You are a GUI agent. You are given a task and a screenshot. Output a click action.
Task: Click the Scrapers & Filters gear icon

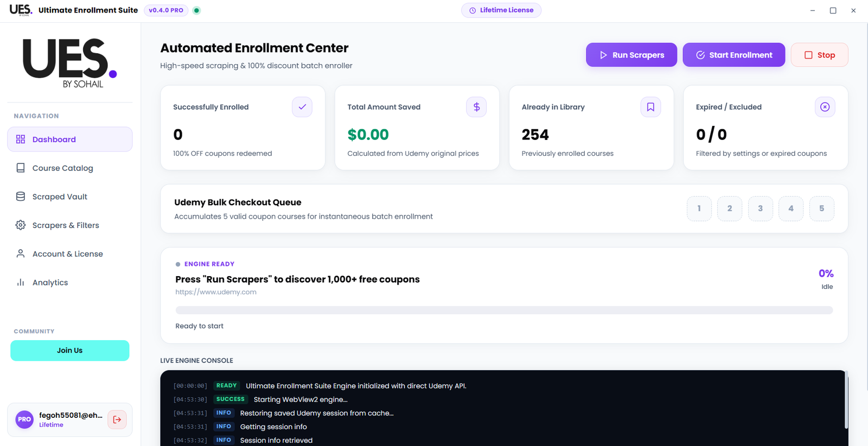coord(21,225)
